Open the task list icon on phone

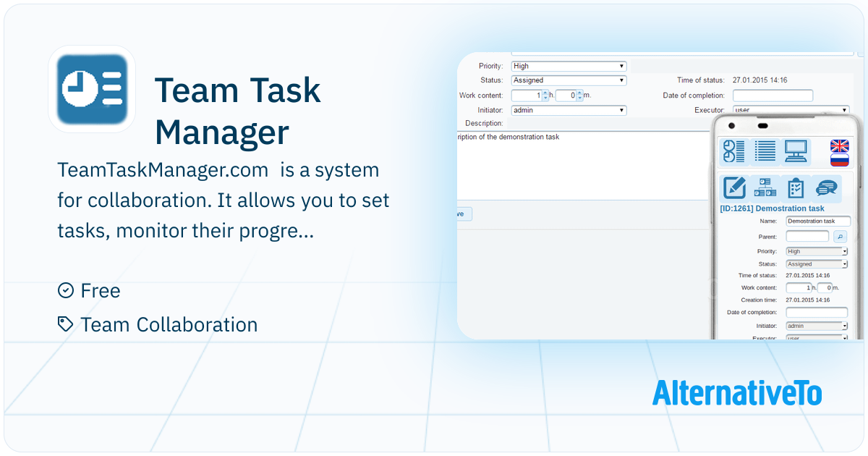(x=765, y=152)
